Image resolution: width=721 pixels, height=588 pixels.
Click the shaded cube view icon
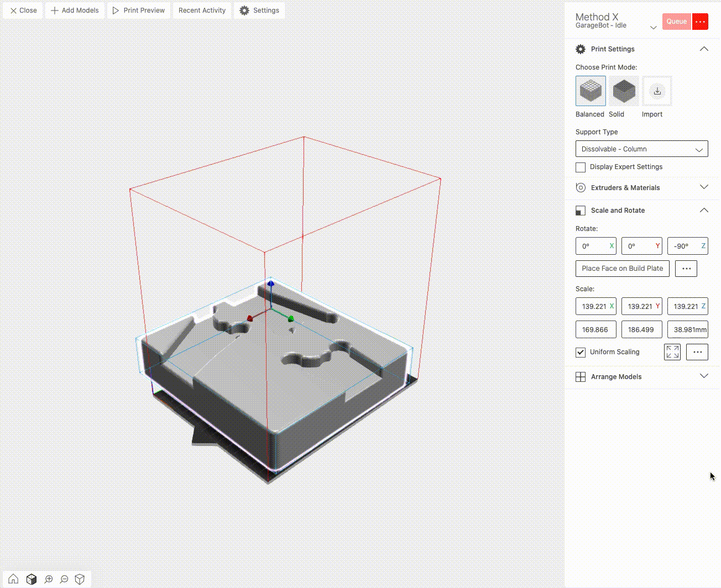[32, 579]
